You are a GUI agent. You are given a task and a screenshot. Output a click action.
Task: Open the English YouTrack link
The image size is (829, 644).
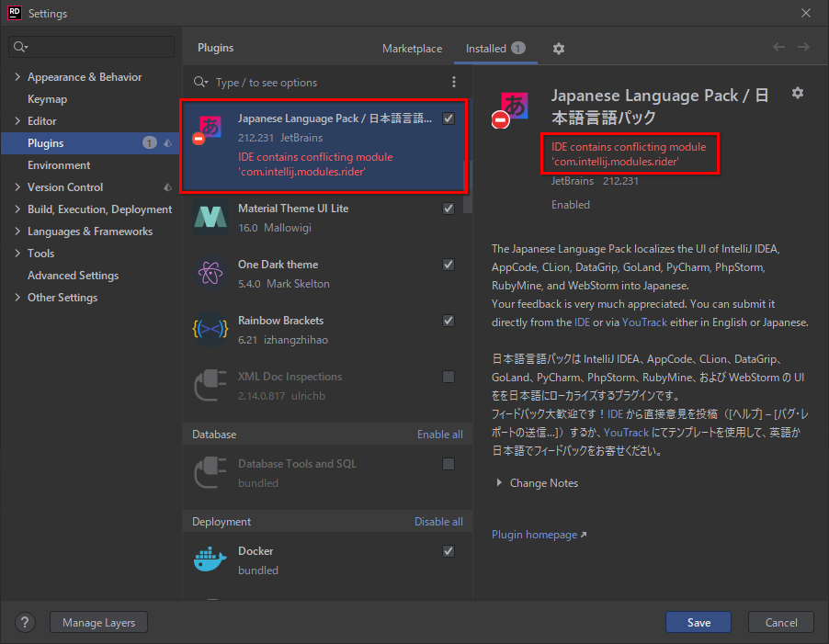(644, 322)
